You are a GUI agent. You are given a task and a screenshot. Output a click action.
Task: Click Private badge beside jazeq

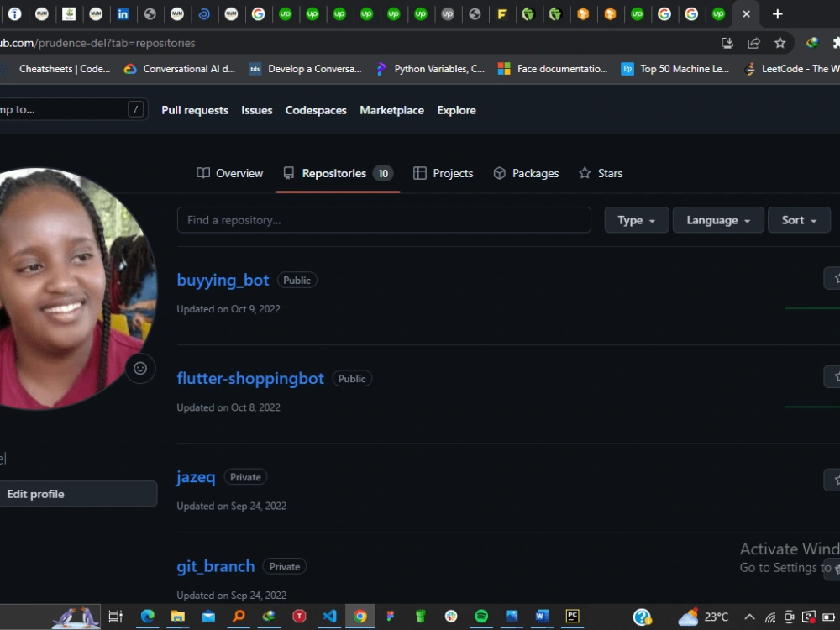(245, 477)
